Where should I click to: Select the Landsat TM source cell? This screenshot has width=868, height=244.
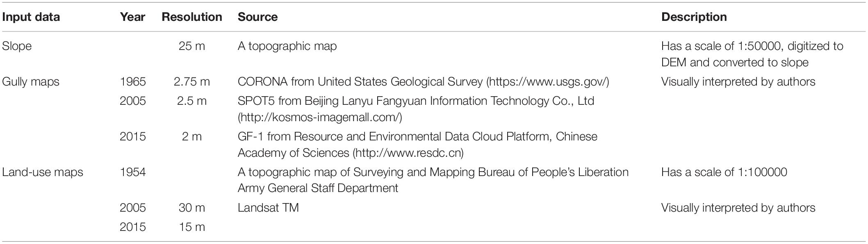pyautogui.click(x=268, y=208)
